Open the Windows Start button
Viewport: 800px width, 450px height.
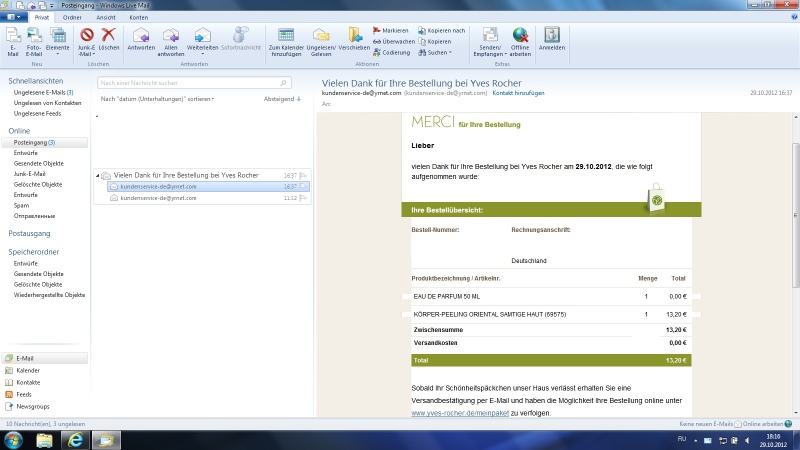pyautogui.click(x=14, y=440)
